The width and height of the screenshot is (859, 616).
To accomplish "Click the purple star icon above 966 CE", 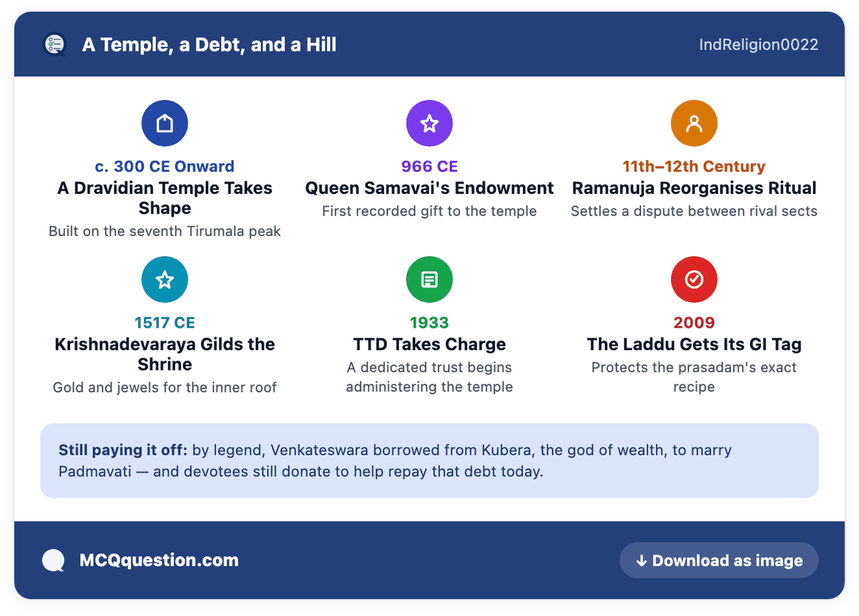I will point(429,123).
